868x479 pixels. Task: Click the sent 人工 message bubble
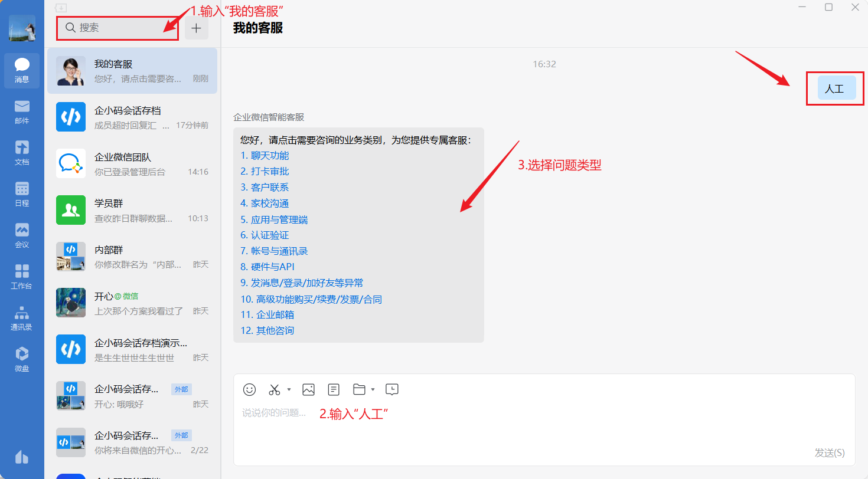pyautogui.click(x=837, y=88)
